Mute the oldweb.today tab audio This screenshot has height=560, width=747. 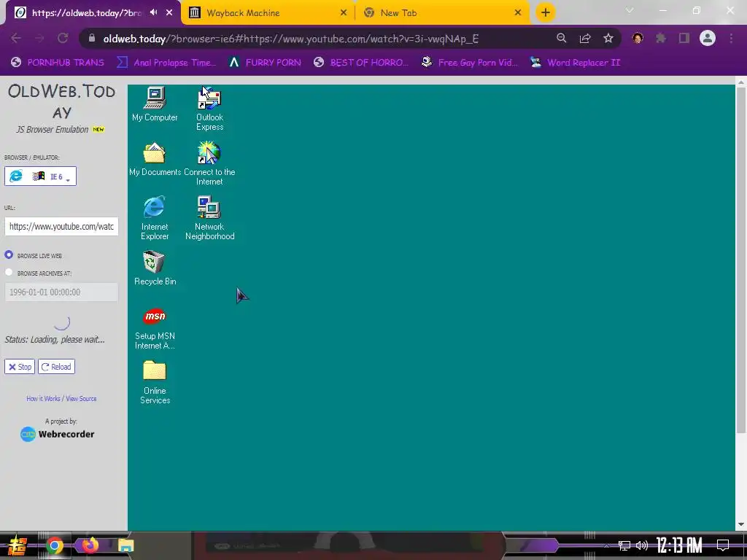tap(153, 12)
